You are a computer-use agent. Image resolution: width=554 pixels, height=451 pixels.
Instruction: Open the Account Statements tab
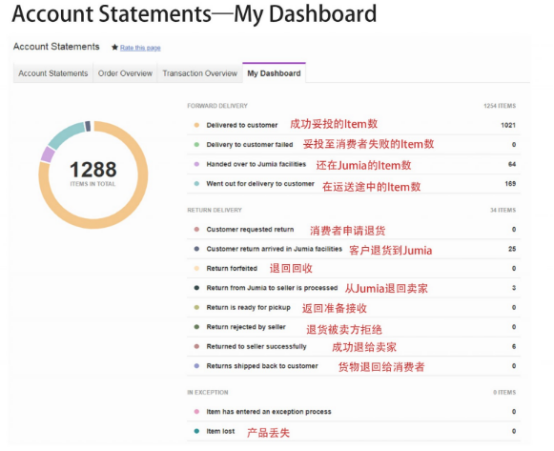click(53, 73)
